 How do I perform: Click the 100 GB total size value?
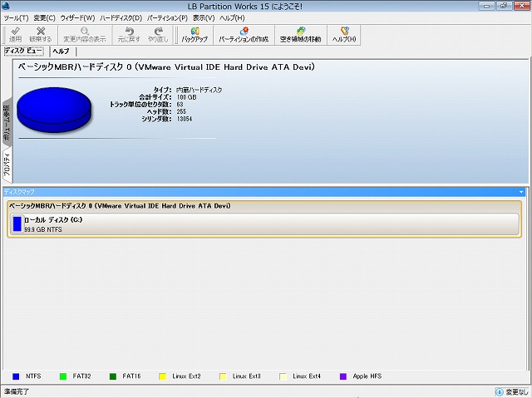pos(186,97)
